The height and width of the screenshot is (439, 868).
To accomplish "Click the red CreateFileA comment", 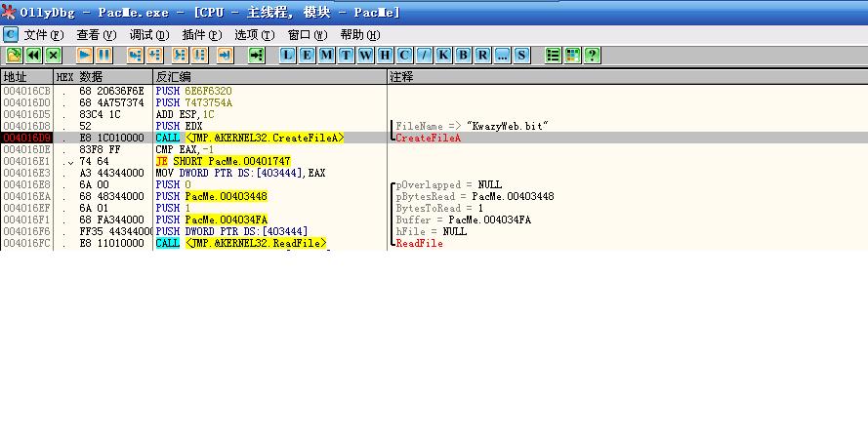I will (428, 138).
